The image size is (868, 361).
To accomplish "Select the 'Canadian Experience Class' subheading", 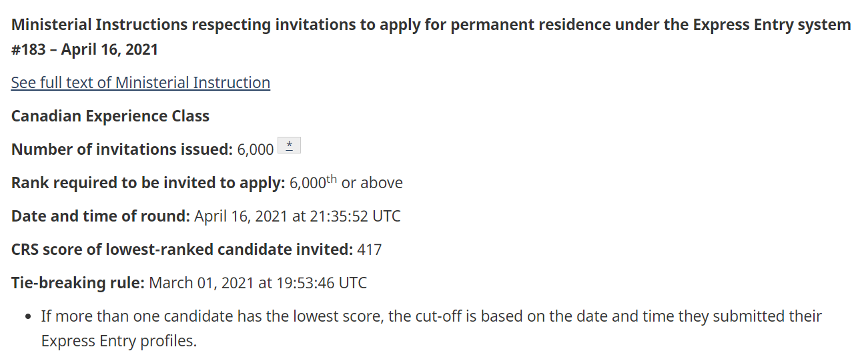I will pyautogui.click(x=110, y=116).
